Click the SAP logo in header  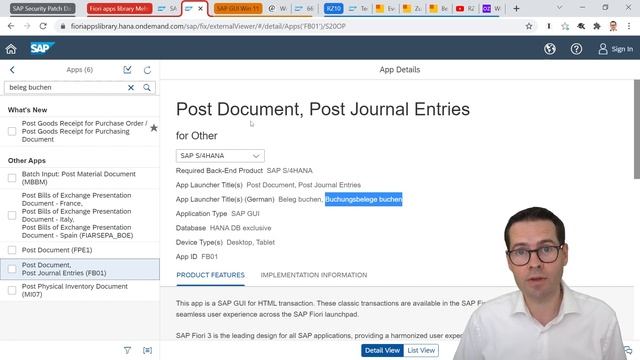tap(42, 48)
